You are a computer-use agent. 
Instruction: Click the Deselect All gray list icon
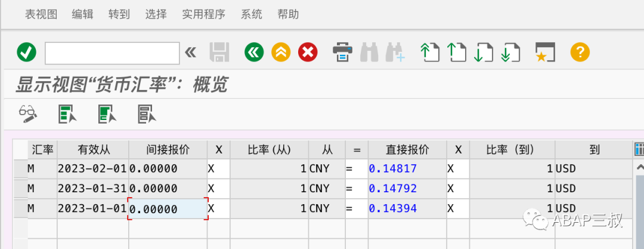pos(147,114)
